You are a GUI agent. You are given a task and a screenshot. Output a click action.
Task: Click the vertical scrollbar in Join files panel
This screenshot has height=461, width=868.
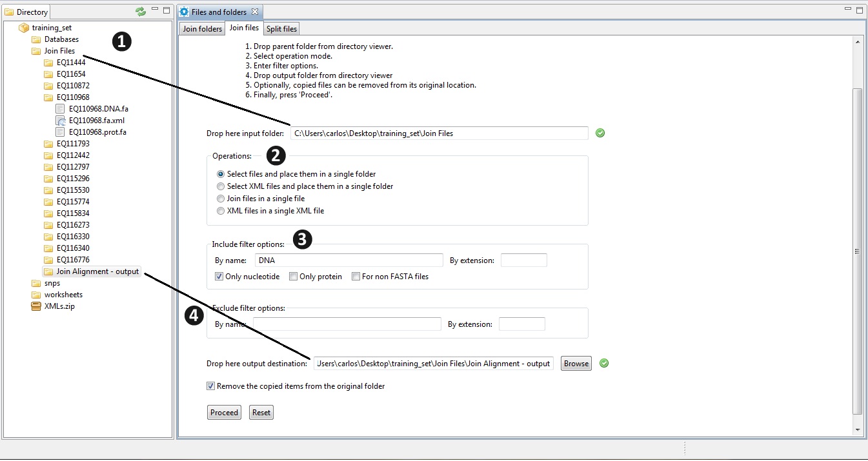tap(857, 251)
